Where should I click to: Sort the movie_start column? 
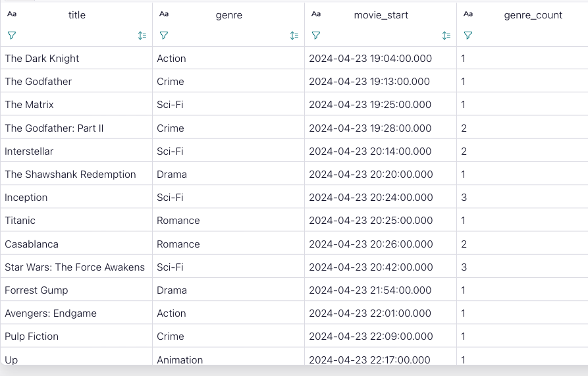446,36
